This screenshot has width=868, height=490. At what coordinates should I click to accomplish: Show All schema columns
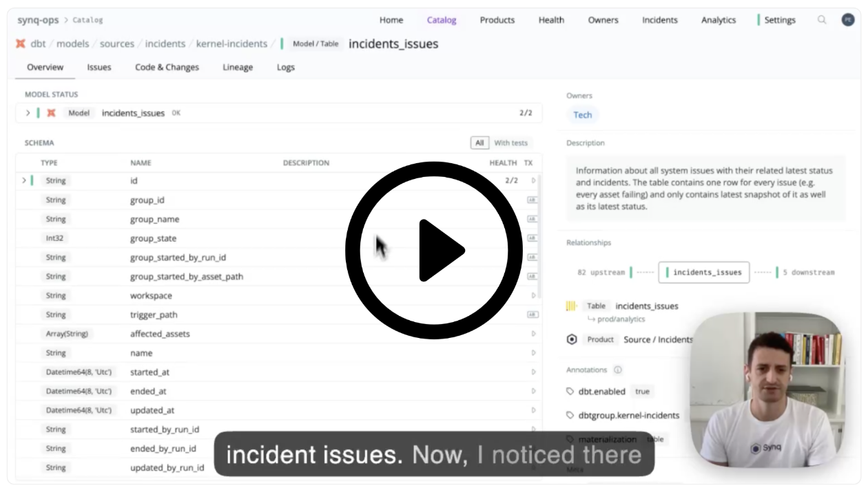pyautogui.click(x=479, y=142)
